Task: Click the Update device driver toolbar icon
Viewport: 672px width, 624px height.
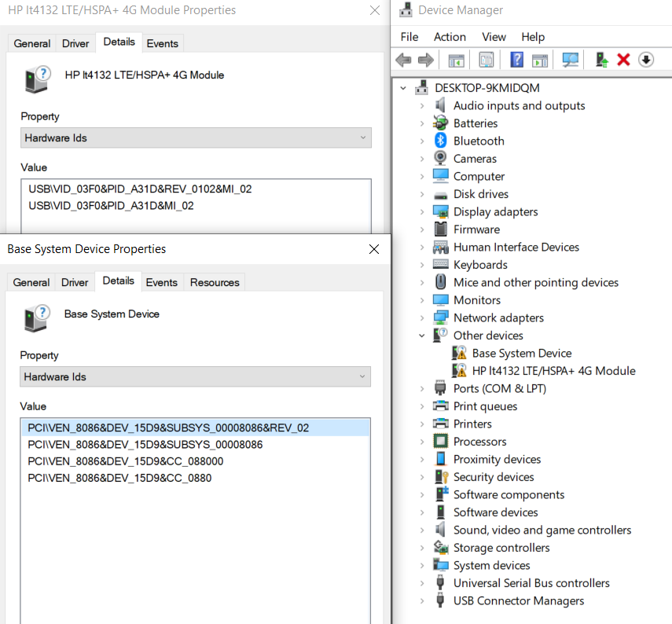Action: (602, 60)
